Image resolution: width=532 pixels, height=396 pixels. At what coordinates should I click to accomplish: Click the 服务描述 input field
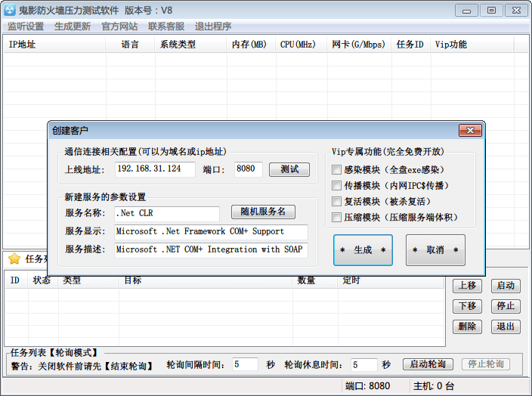[x=211, y=249]
